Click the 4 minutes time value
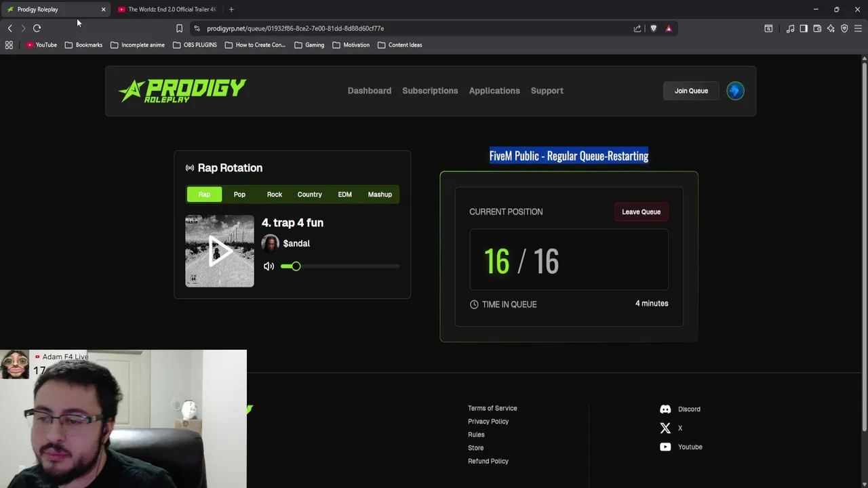The width and height of the screenshot is (868, 488). pyautogui.click(x=652, y=304)
